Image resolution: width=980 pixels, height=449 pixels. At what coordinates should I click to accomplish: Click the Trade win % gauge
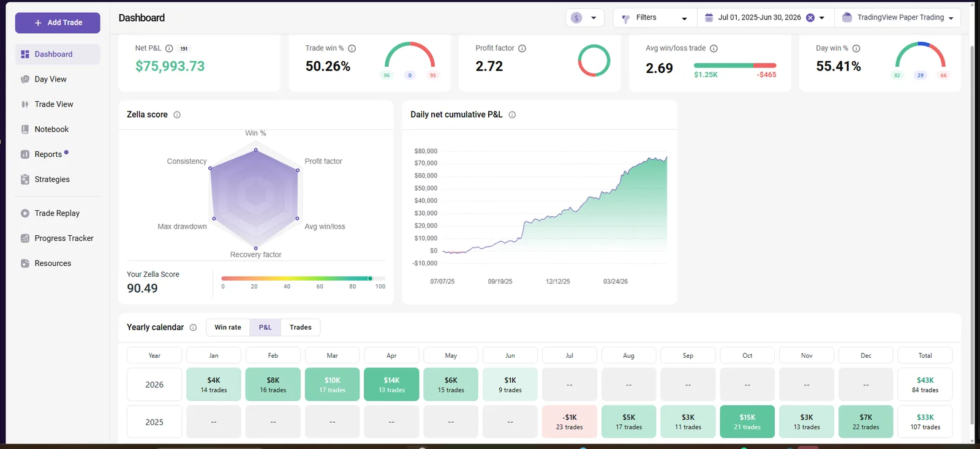click(410, 55)
